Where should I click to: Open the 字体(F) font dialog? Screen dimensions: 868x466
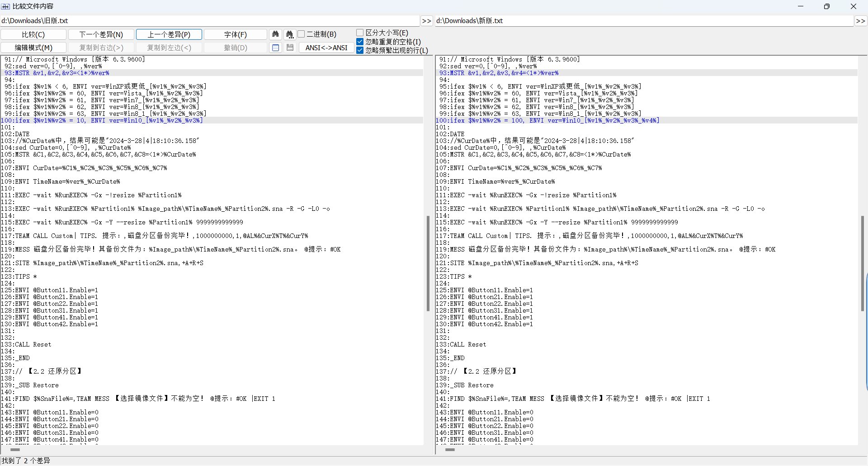click(x=236, y=34)
